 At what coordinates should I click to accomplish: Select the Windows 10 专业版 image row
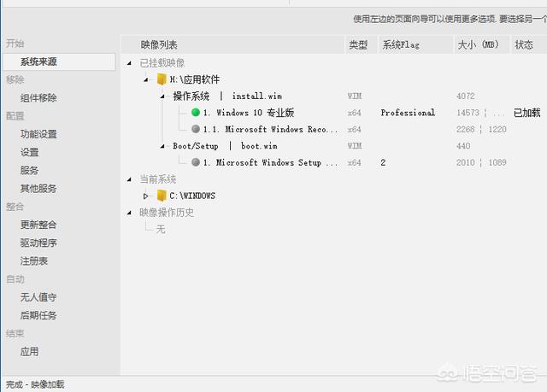coord(249,113)
